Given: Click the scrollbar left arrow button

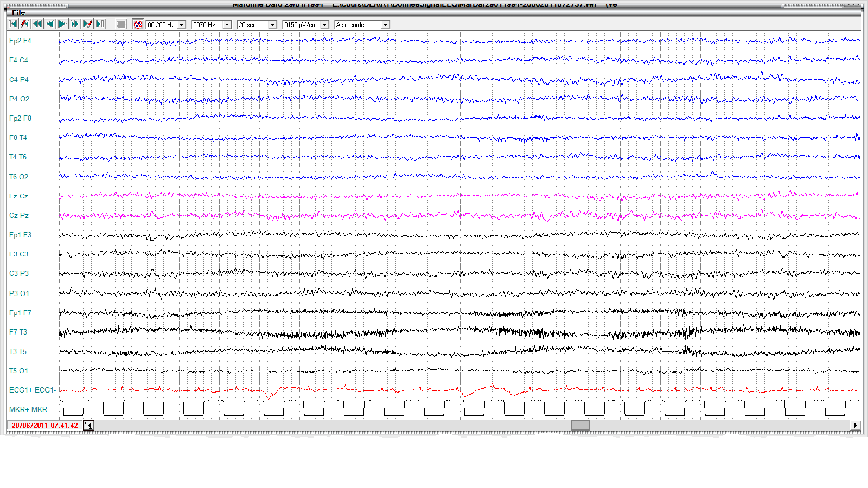Looking at the screenshot, I should (x=89, y=426).
